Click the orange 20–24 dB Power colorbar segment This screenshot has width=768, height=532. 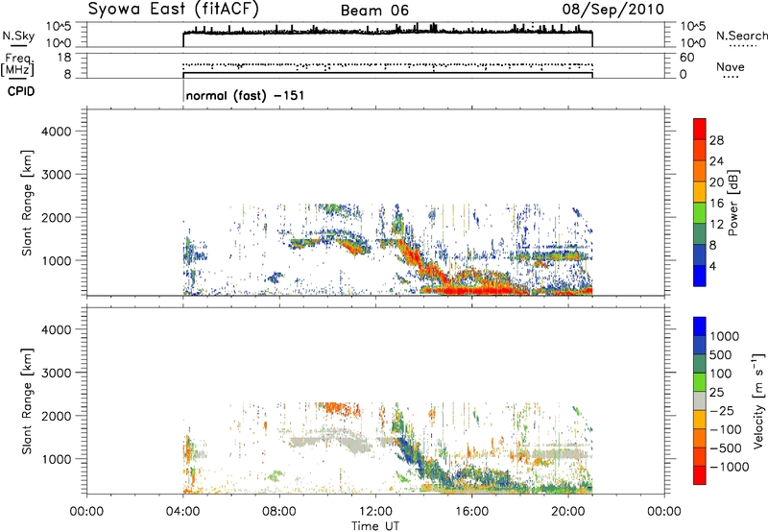click(x=700, y=172)
